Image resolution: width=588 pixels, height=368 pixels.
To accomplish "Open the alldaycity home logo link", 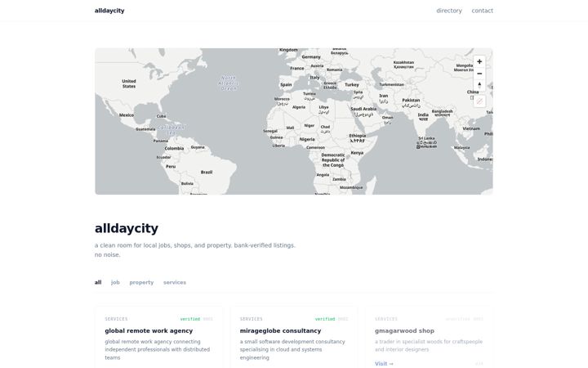I will pyautogui.click(x=109, y=11).
